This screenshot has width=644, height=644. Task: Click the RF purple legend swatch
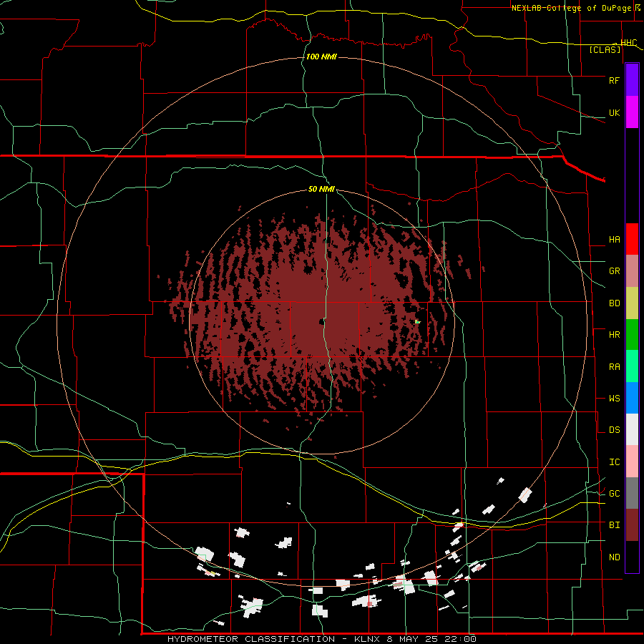632,80
